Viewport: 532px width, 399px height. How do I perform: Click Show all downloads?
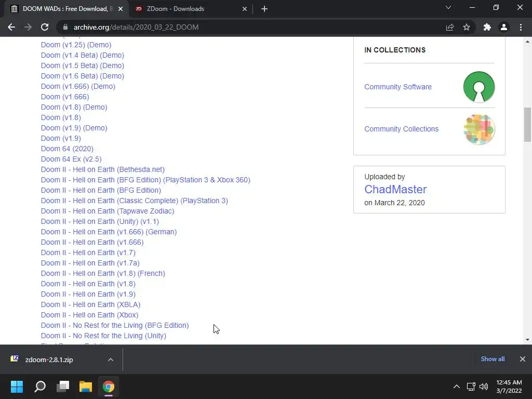click(493, 359)
